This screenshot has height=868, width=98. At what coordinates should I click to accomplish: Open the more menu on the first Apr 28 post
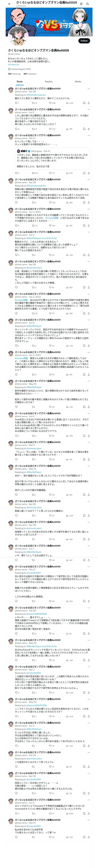pos(89,89)
